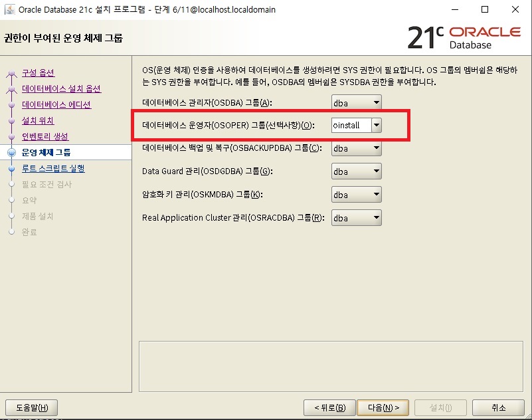Open the OSDGDBA Data Guard group dropdown
The width and height of the screenshot is (532, 420).
coord(356,171)
